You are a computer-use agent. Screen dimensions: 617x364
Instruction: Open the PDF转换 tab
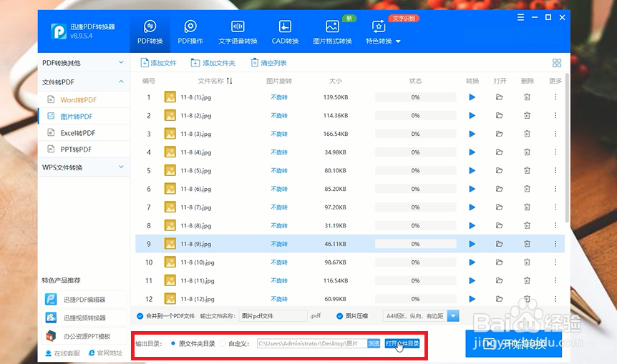[150, 31]
